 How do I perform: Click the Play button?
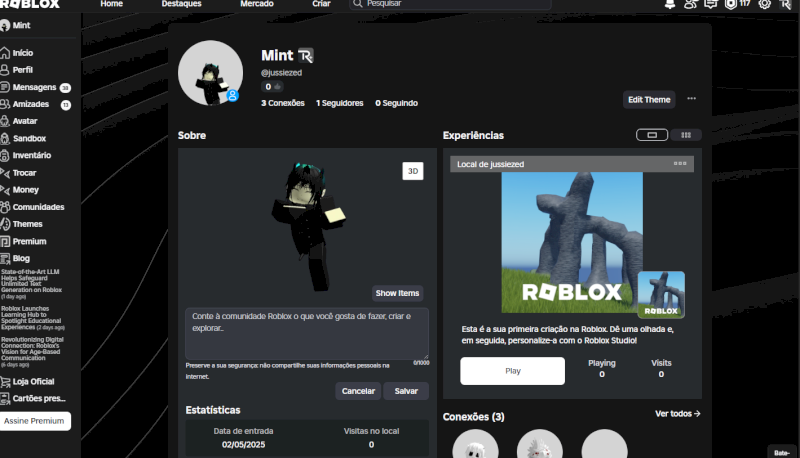click(512, 371)
